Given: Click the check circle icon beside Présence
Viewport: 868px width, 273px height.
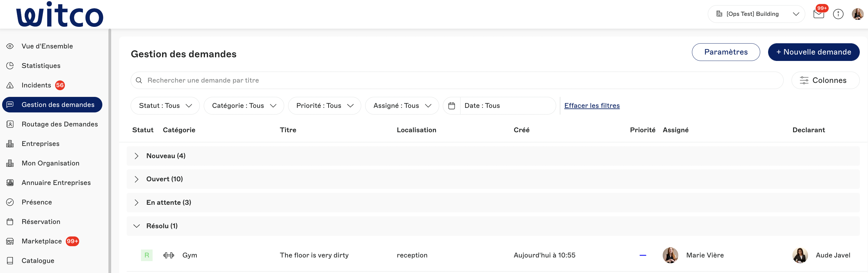Looking at the screenshot, I should click(10, 202).
